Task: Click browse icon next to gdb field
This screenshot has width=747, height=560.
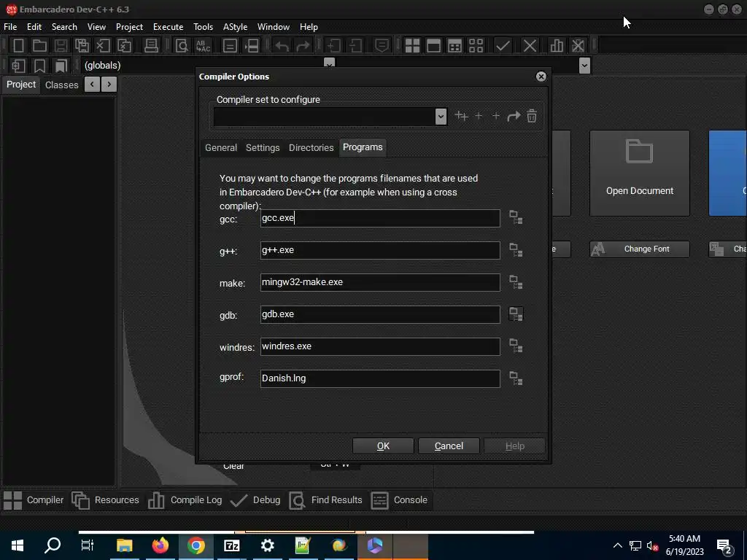Action: pos(516,314)
